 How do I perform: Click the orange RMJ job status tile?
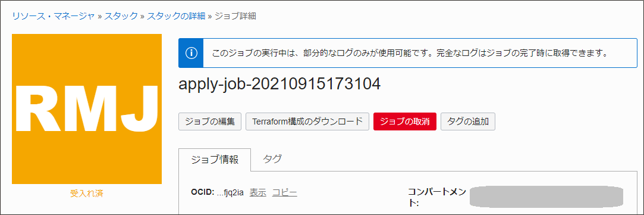87,109
